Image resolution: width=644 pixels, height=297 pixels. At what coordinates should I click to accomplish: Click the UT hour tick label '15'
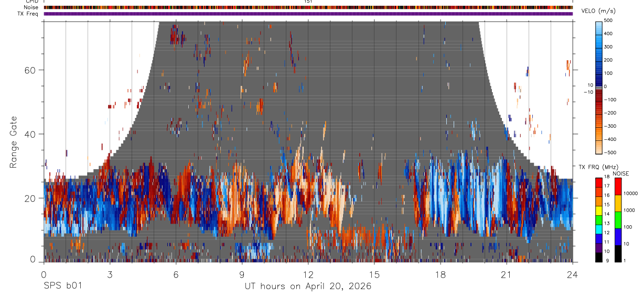(x=374, y=274)
